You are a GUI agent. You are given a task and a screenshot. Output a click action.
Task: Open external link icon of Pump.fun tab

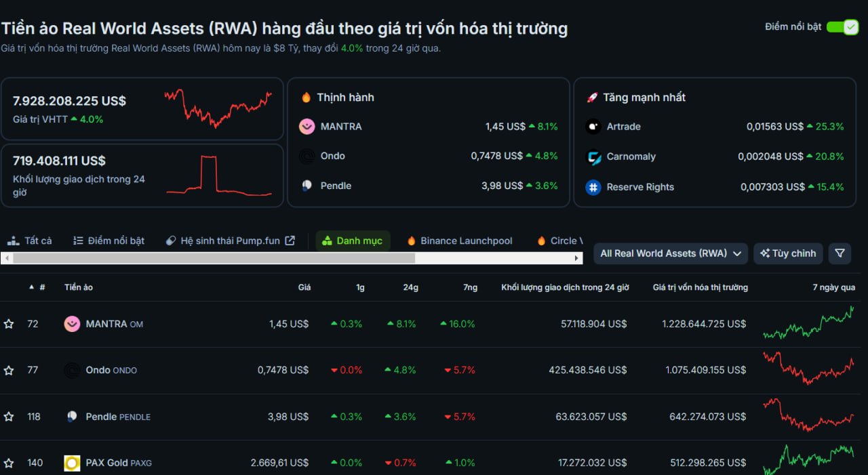click(290, 241)
